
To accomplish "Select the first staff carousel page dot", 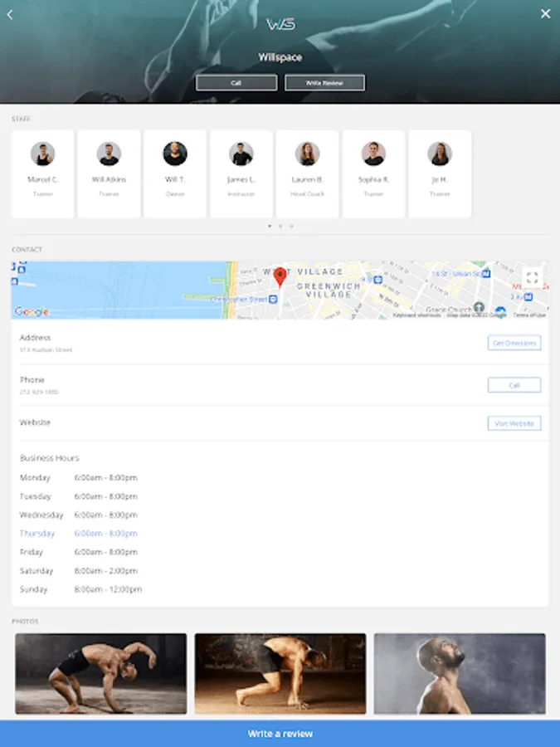I will 270,226.
